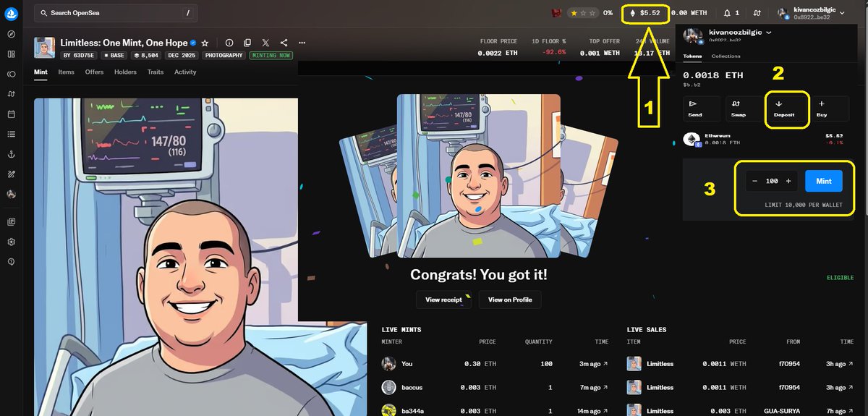Increase mint quantity with plus button

point(788,181)
